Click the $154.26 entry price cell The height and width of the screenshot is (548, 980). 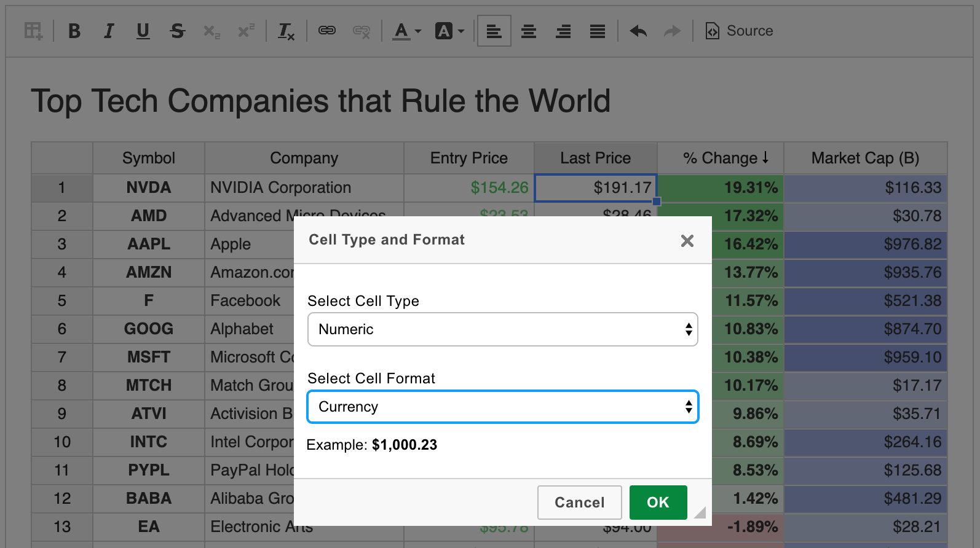pos(469,188)
